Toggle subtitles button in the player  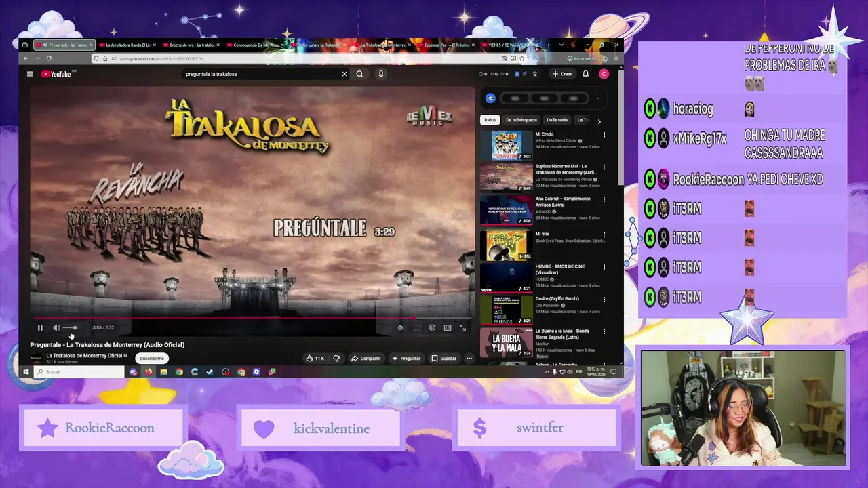[x=417, y=328]
